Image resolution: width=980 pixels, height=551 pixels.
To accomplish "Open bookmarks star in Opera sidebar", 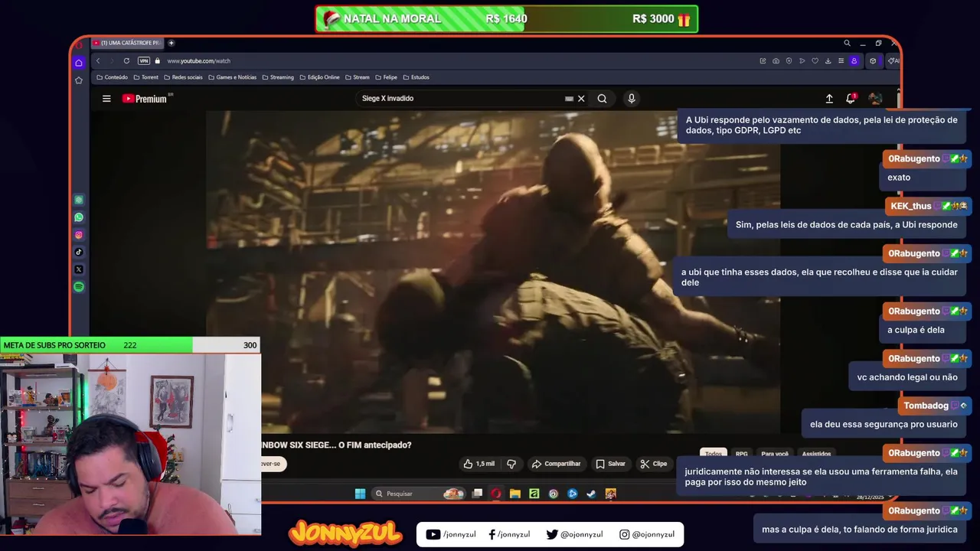I will click(x=79, y=80).
